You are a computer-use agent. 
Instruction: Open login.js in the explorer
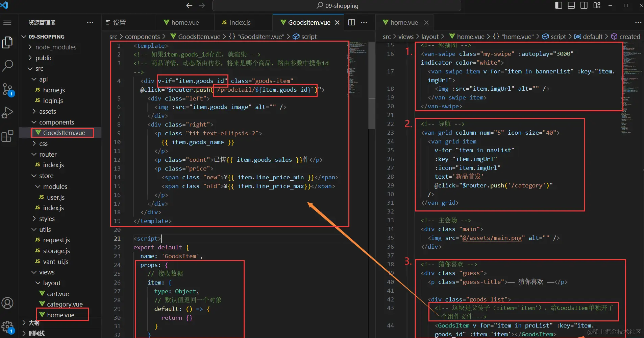click(x=60, y=100)
